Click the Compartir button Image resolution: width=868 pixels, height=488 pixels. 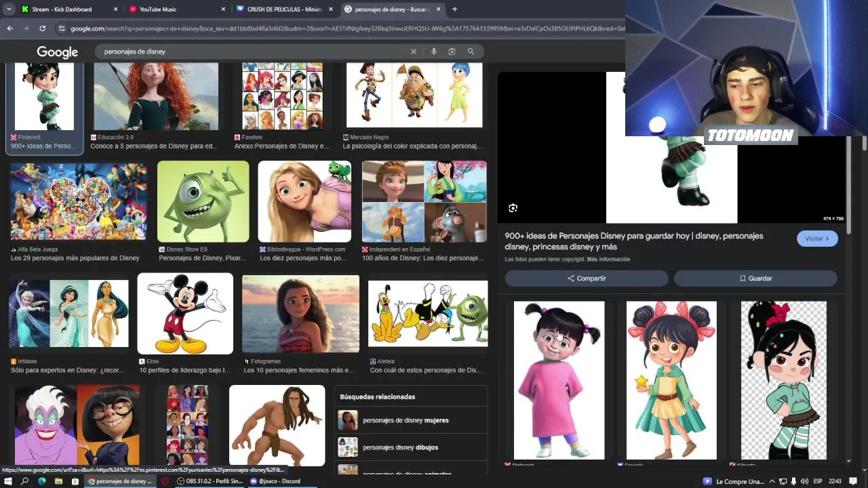click(x=587, y=279)
